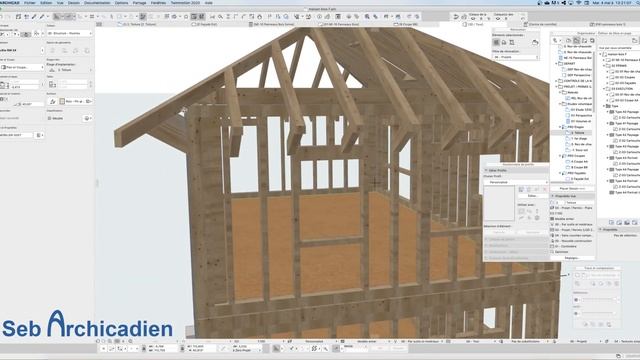Open the Fichier menu
The image size is (640, 360).
pyautogui.click(x=30, y=2)
